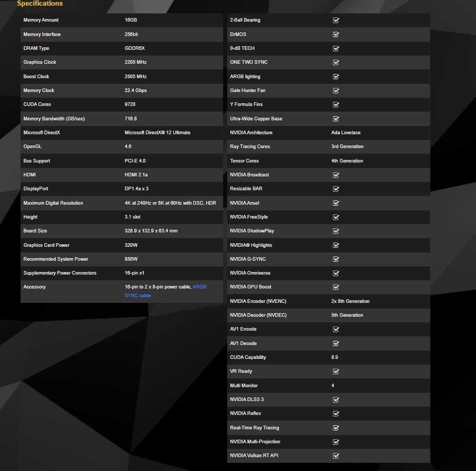The height and width of the screenshot is (471, 476).
Task: Click the NVIDIA Vulkan RT API checkmark icon
Action: (336, 456)
